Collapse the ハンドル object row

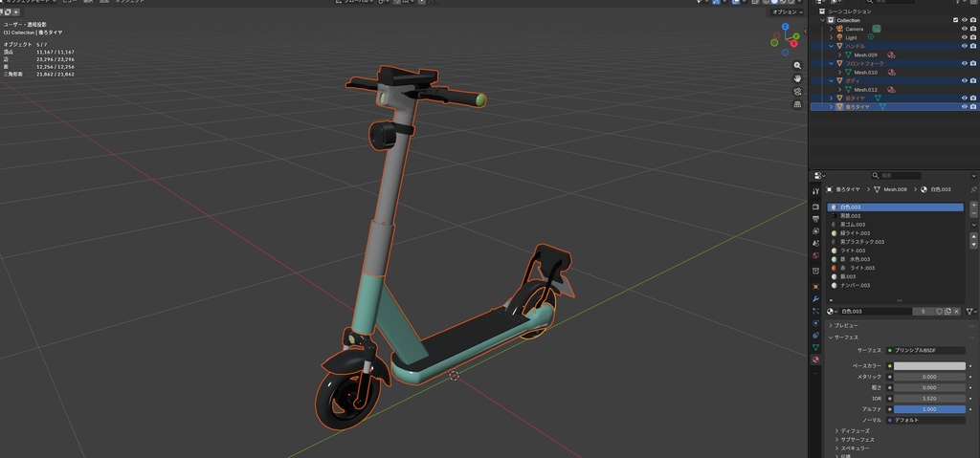click(x=832, y=46)
